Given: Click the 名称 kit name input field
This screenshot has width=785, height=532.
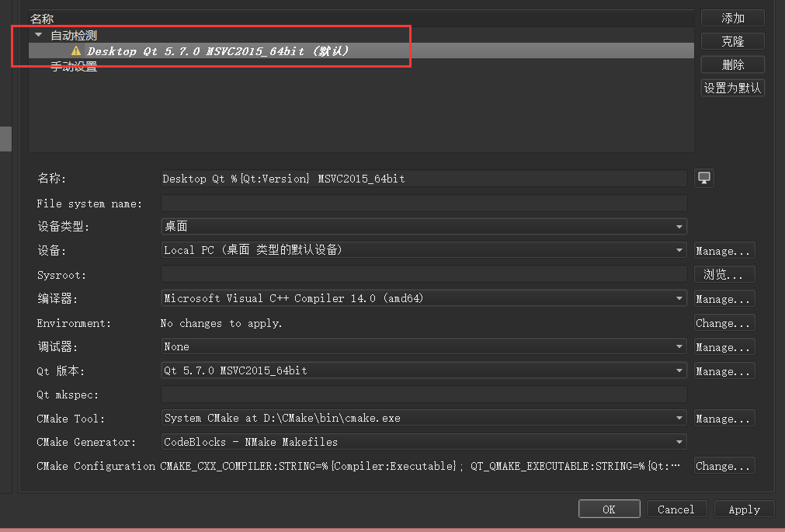Looking at the screenshot, I should 423,179.
